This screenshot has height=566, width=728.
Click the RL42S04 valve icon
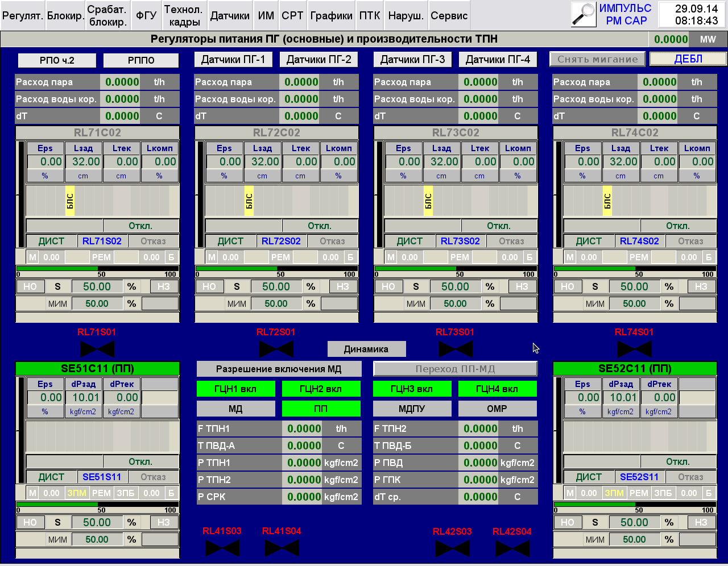512,548
